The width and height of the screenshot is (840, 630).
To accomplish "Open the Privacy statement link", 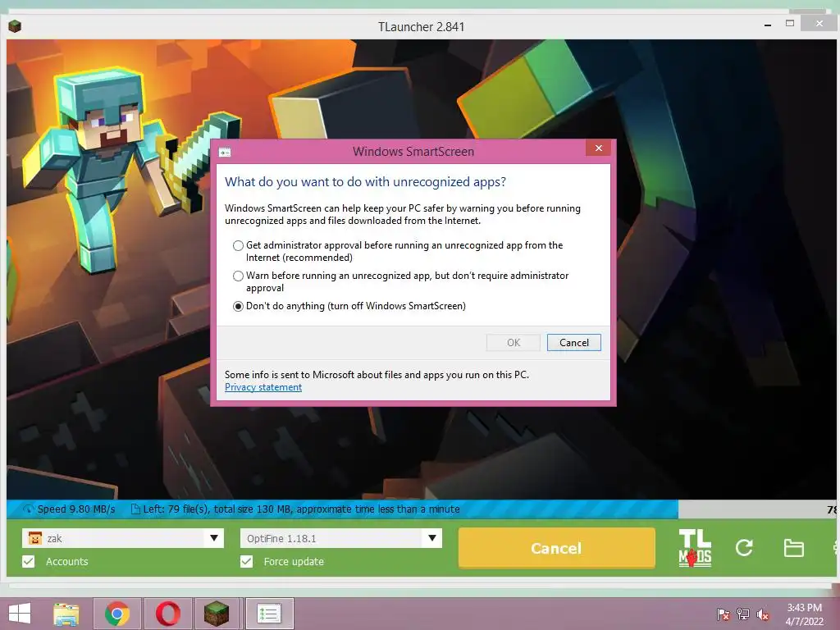I will tap(263, 387).
